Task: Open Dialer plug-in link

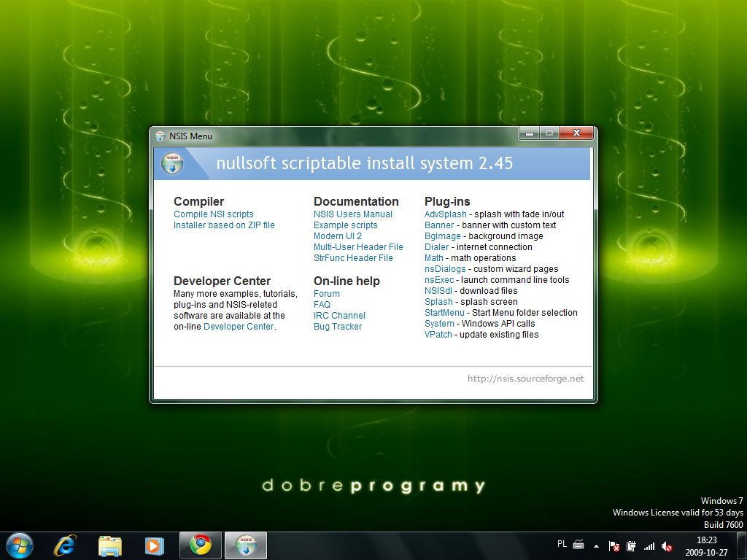Action: [x=437, y=247]
